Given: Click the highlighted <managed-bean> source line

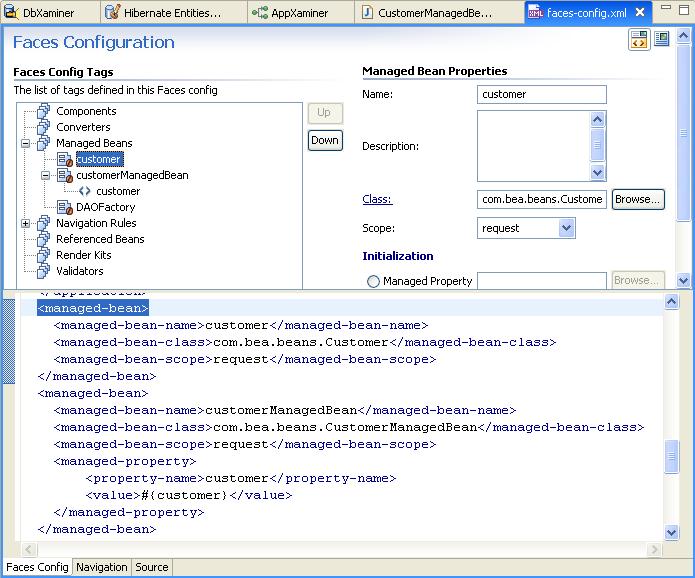Looking at the screenshot, I should click(x=93, y=308).
